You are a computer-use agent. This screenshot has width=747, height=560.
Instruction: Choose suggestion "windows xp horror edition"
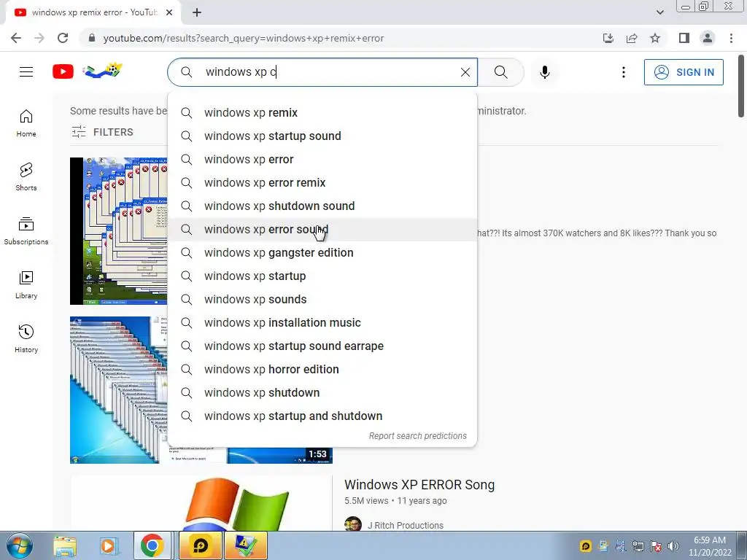click(x=322, y=370)
